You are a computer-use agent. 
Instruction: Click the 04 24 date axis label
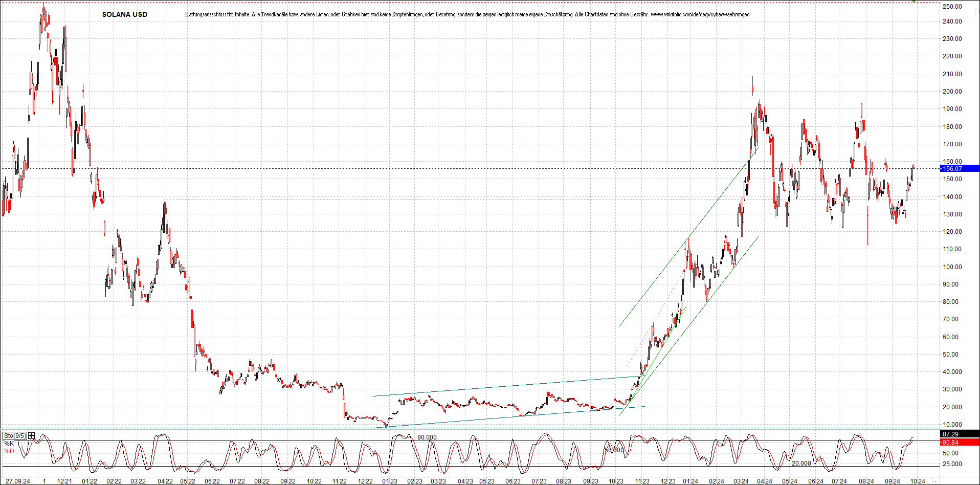765,481
